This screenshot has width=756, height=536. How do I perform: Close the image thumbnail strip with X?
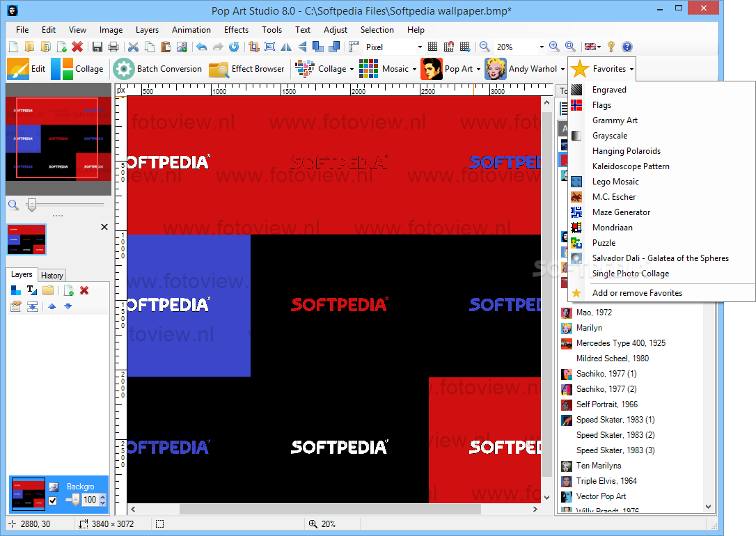(x=104, y=227)
